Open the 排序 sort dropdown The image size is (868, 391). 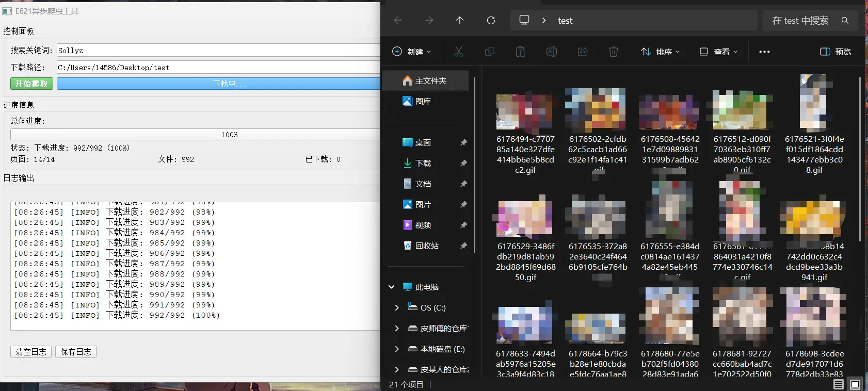click(x=660, y=52)
